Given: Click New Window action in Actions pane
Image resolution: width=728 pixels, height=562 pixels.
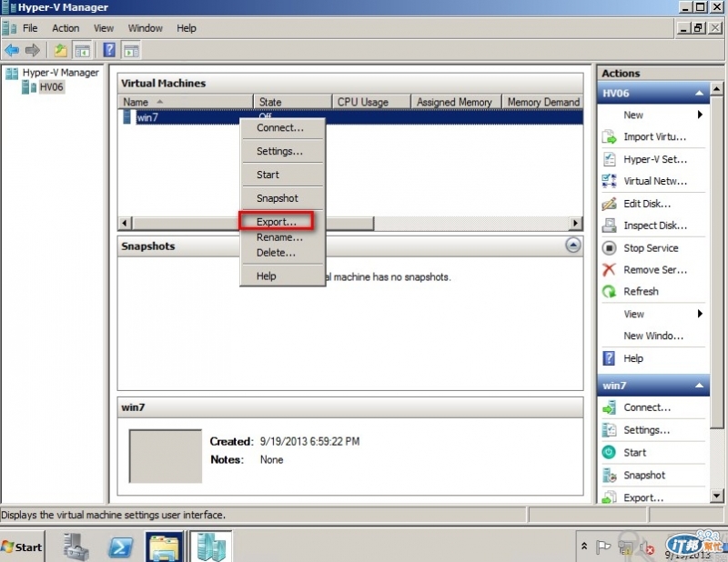Looking at the screenshot, I should click(x=653, y=336).
